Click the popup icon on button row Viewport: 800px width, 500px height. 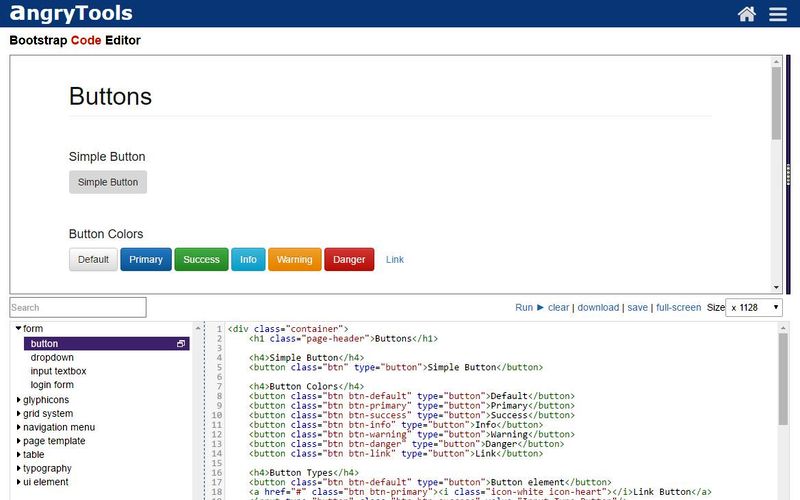(x=181, y=344)
